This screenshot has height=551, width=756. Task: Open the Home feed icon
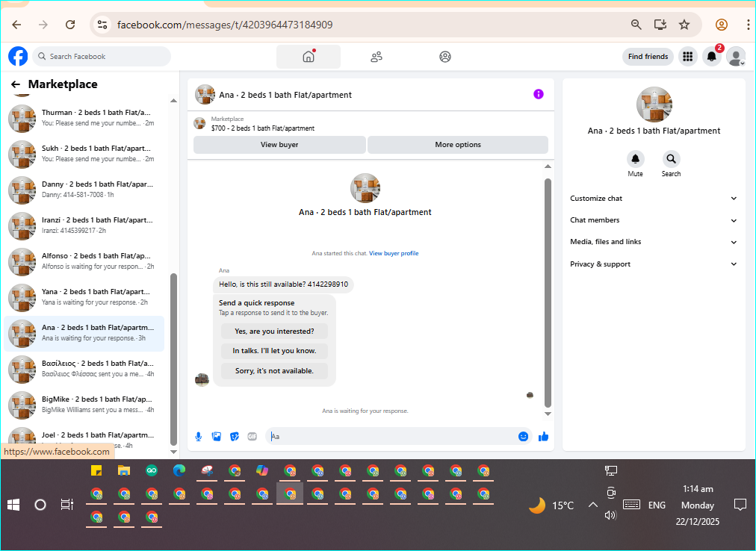coord(309,57)
